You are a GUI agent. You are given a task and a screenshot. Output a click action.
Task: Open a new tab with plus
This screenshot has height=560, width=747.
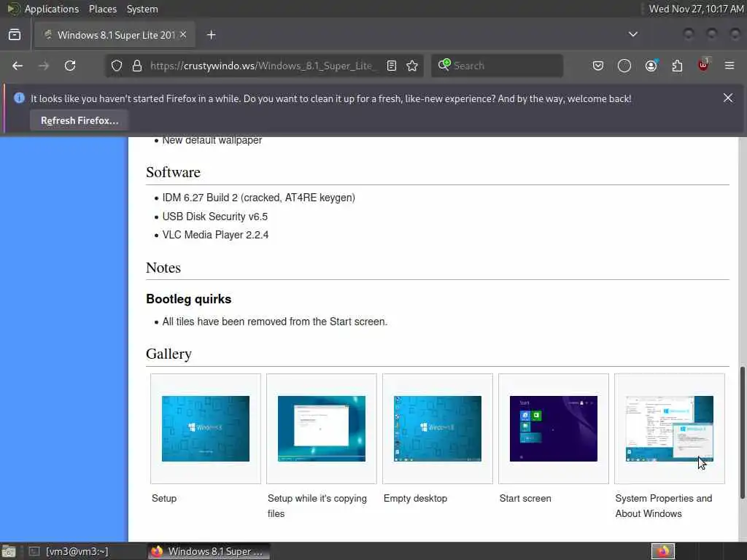tap(212, 35)
